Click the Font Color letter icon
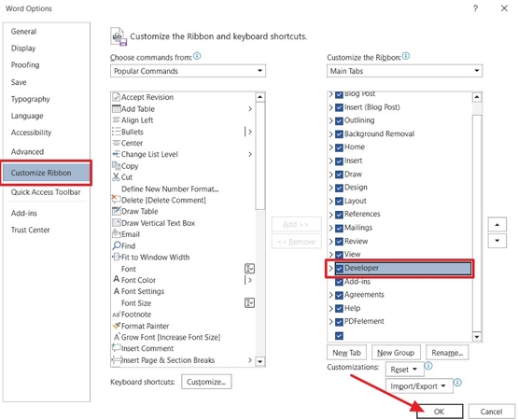 tap(117, 279)
